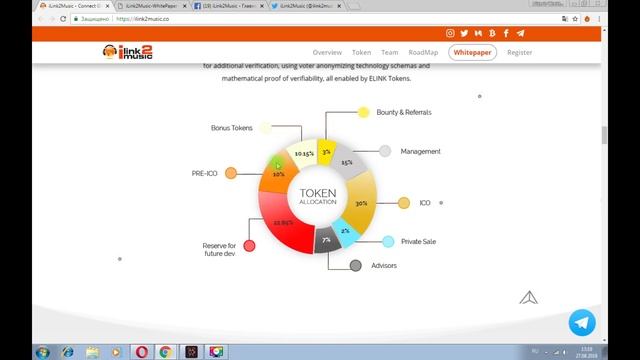The width and height of the screenshot is (640, 360).
Task: Click the page vertical scrollbar thumb
Action: [x=604, y=135]
